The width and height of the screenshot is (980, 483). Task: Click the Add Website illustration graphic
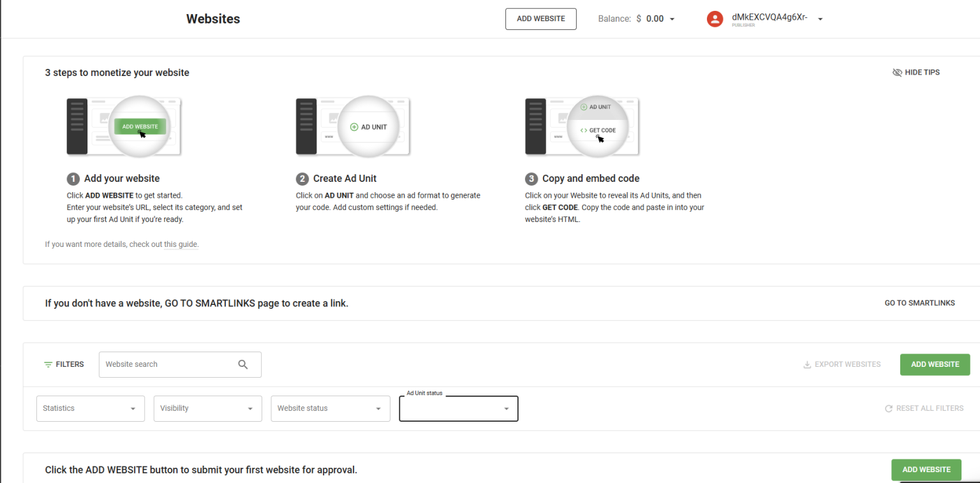(x=123, y=126)
